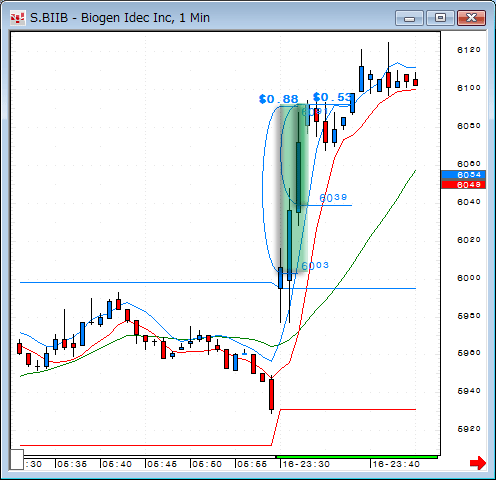Click the 16-23:40 time axis label
This screenshot has width=496, height=480.
(396, 464)
